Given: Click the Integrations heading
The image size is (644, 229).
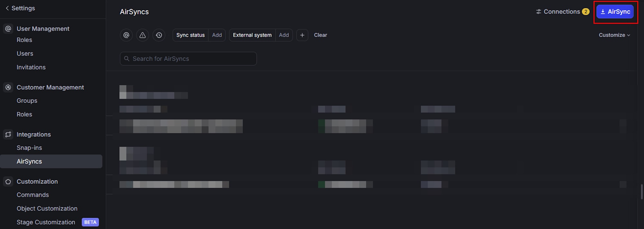Looking at the screenshot, I should click(34, 134).
